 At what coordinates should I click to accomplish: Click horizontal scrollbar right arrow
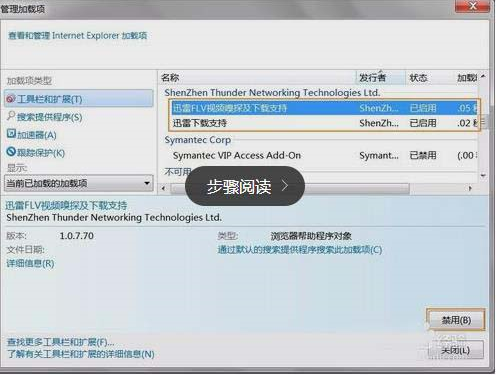[470, 188]
